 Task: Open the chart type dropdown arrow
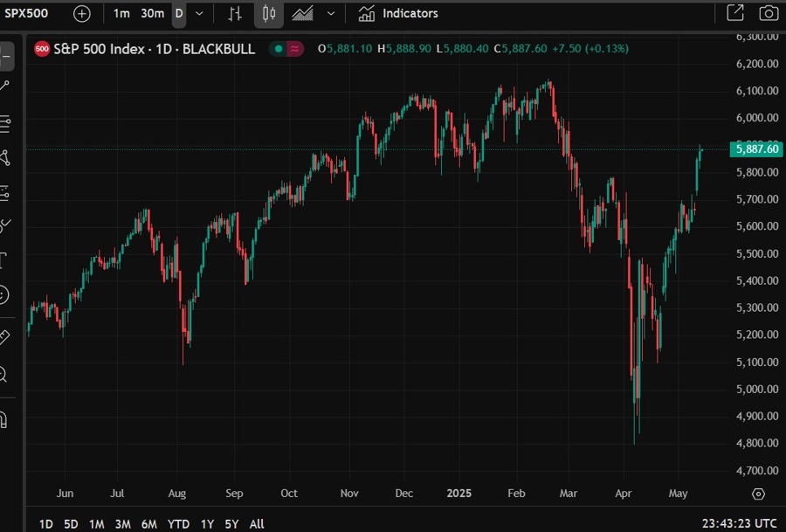(329, 13)
